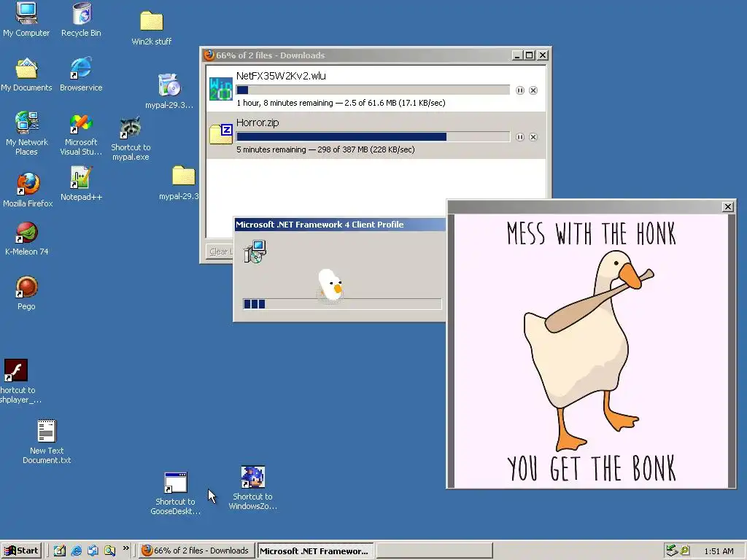Launch the Shortcut to mypal.exe raccoon icon
The height and width of the screenshot is (560, 747).
130,128
